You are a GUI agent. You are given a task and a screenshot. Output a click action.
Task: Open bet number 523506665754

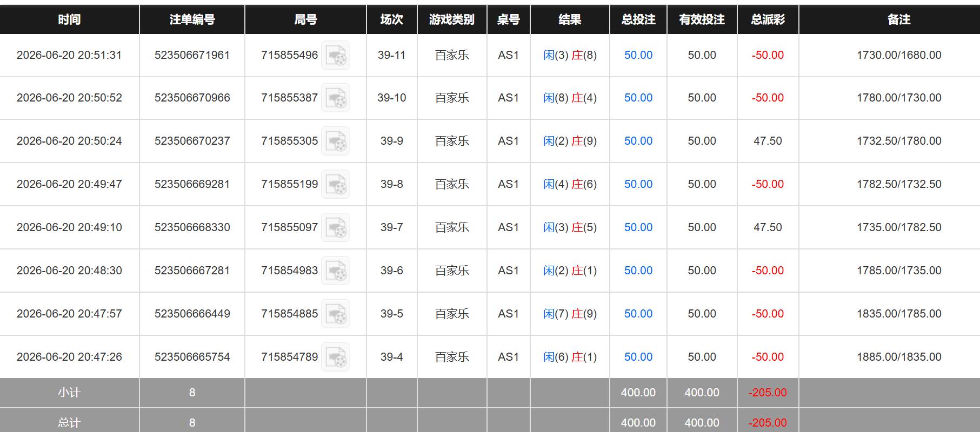pyautogui.click(x=192, y=357)
